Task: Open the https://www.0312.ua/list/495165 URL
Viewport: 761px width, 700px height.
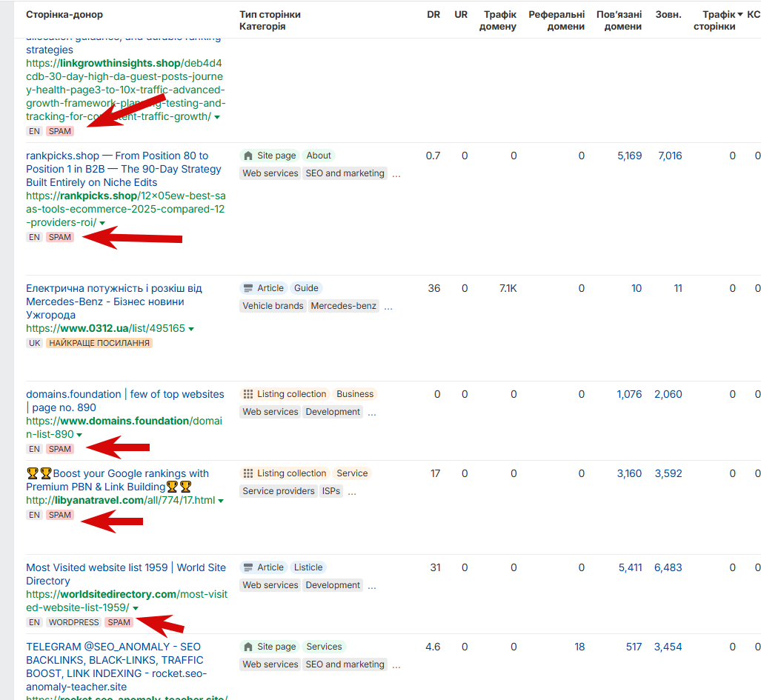Action: (105, 328)
